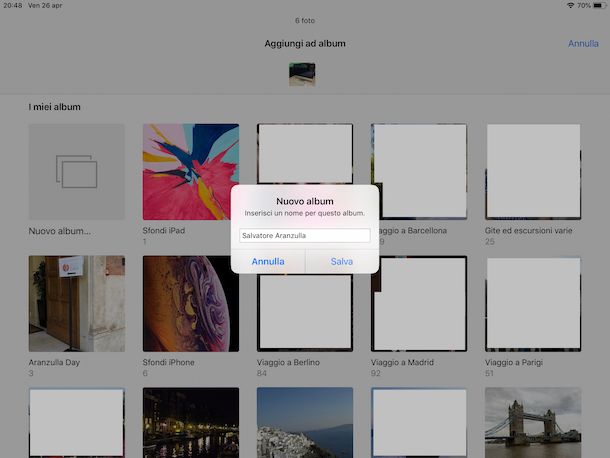This screenshot has height=458, width=610.
Task: Select the Viaggio a Madrid album thumbnail
Action: click(419, 304)
